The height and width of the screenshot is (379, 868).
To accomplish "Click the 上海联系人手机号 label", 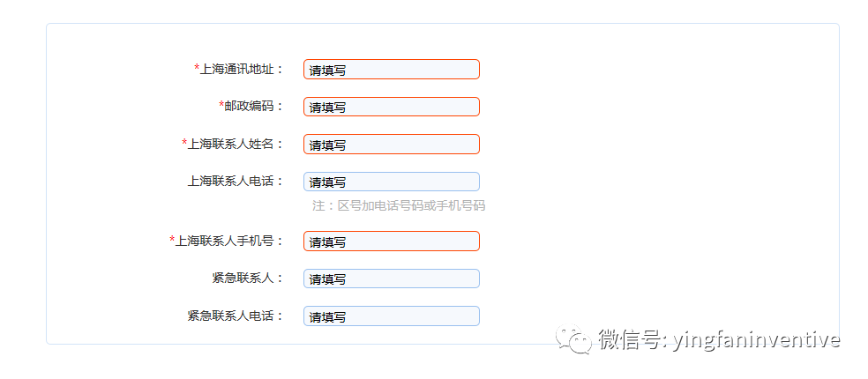I will (x=229, y=241).
